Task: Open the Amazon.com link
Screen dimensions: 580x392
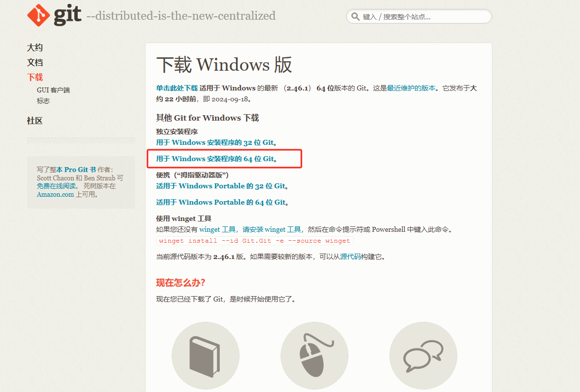Action: point(55,194)
